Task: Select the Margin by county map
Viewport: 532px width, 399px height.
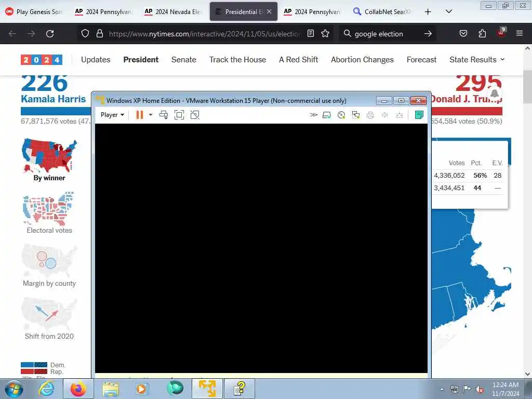Action: coord(49,265)
